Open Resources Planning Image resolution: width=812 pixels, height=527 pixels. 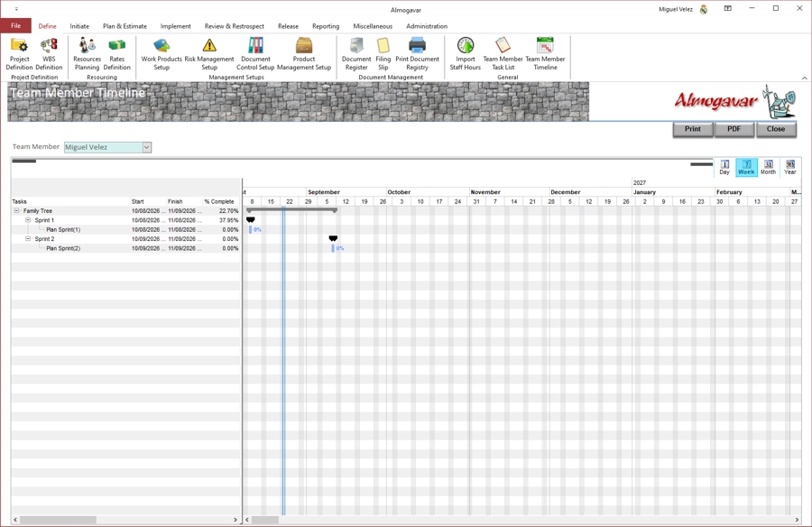tap(87, 54)
